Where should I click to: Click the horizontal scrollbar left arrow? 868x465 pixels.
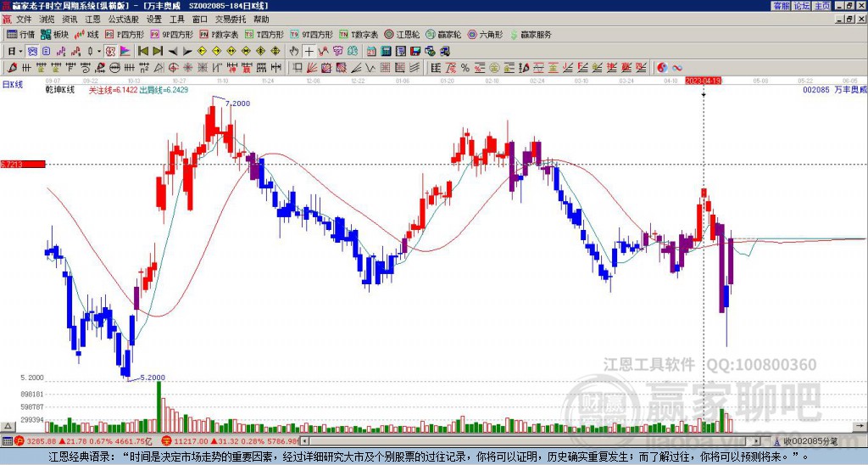pyautogui.click(x=304, y=441)
